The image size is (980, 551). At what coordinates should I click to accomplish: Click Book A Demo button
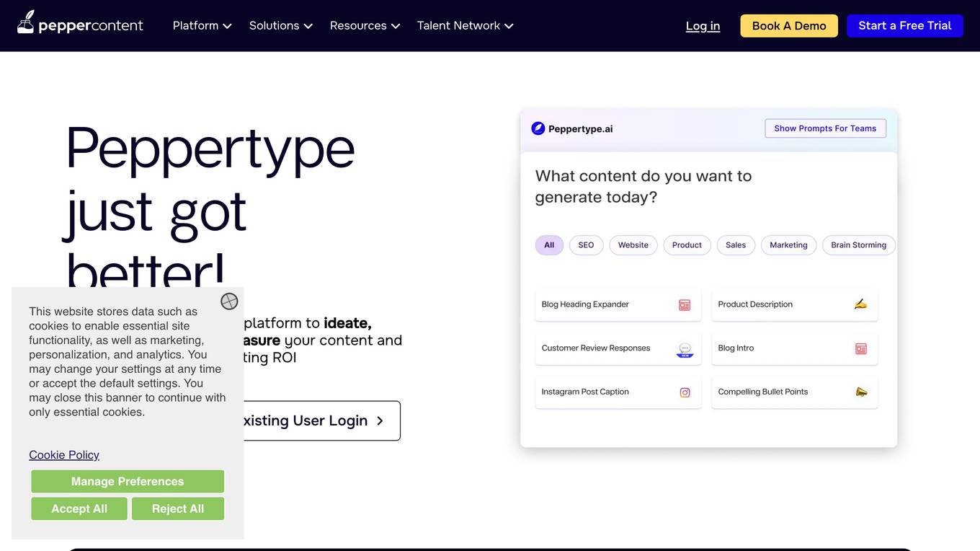tap(789, 25)
